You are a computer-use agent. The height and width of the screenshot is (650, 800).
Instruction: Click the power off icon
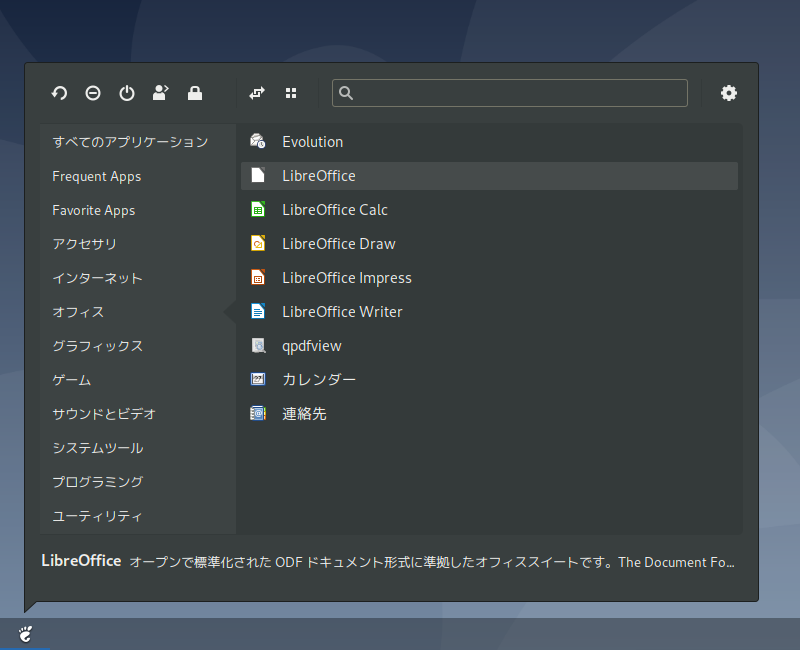[x=127, y=93]
